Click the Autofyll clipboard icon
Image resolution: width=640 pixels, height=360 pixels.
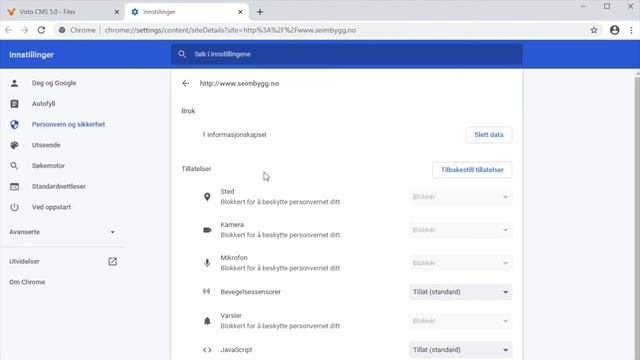tap(14, 104)
